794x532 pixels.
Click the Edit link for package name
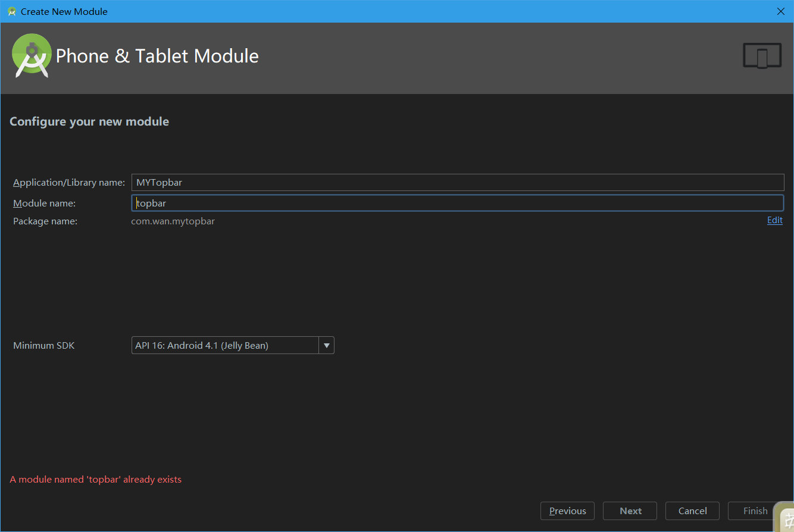click(774, 220)
